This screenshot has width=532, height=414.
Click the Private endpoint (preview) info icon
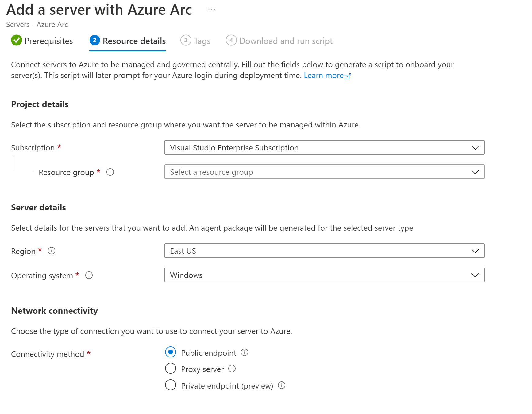[x=281, y=385]
